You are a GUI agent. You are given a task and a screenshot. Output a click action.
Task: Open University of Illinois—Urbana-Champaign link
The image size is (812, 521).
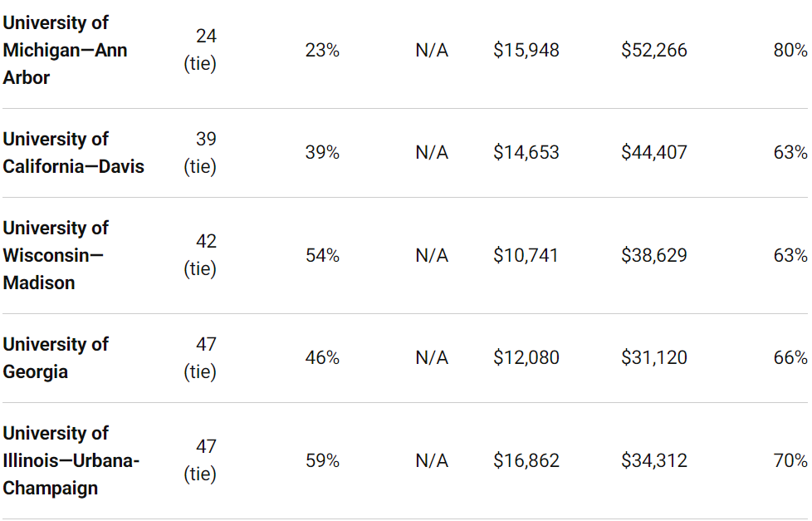click(71, 460)
